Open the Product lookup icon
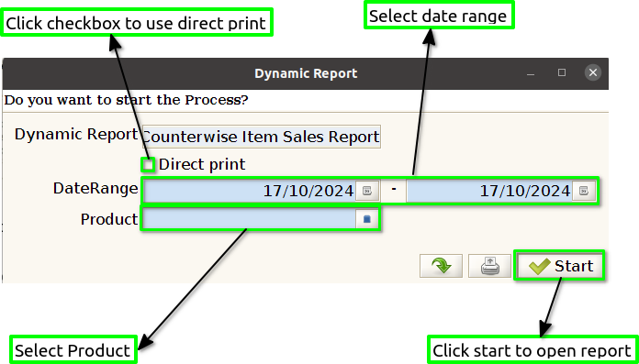 point(366,219)
